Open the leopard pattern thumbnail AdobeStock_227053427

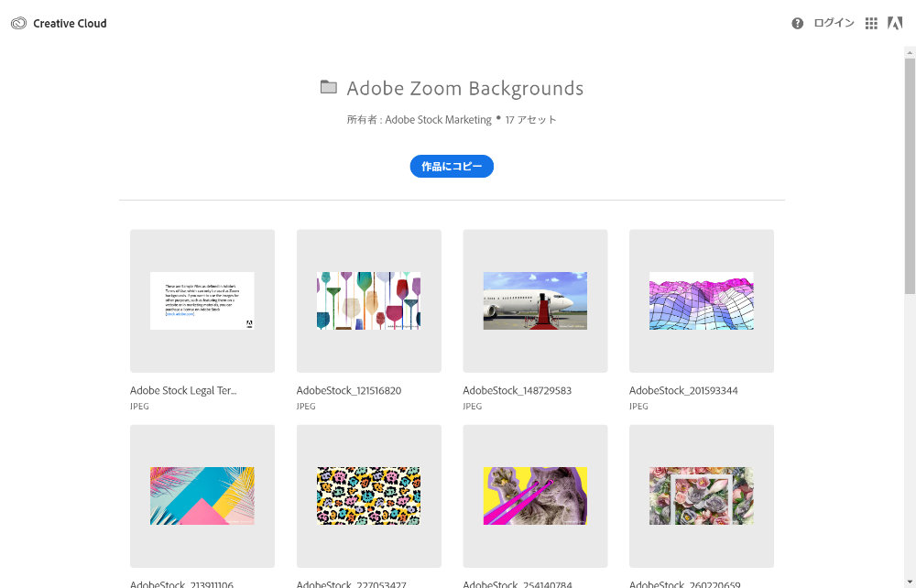tap(368, 495)
